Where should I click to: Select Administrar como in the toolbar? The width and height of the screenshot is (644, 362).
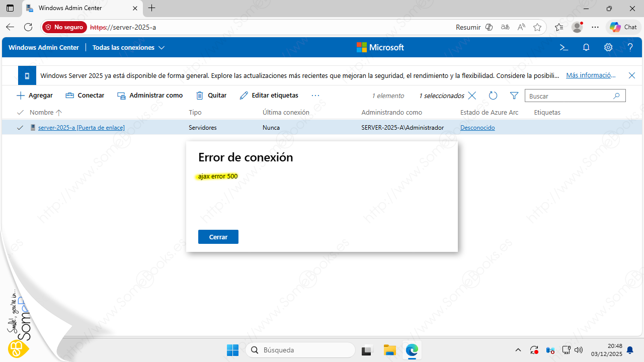pos(150,96)
